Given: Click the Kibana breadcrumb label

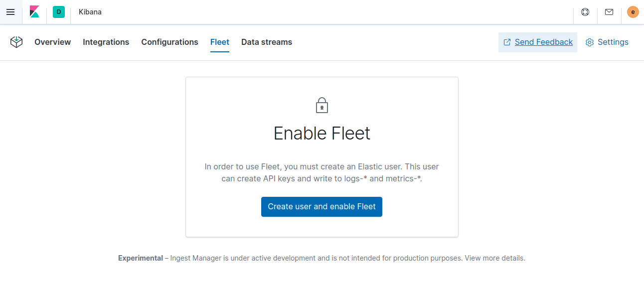Looking at the screenshot, I should (90, 12).
